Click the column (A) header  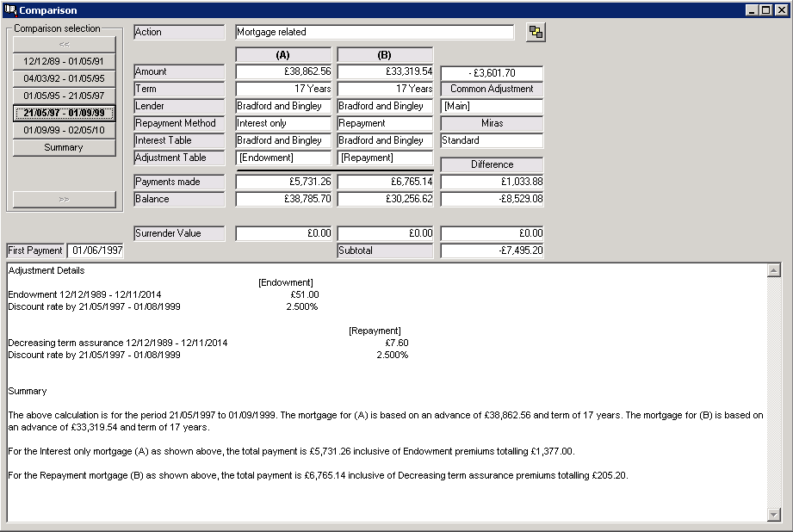pyautogui.click(x=283, y=54)
